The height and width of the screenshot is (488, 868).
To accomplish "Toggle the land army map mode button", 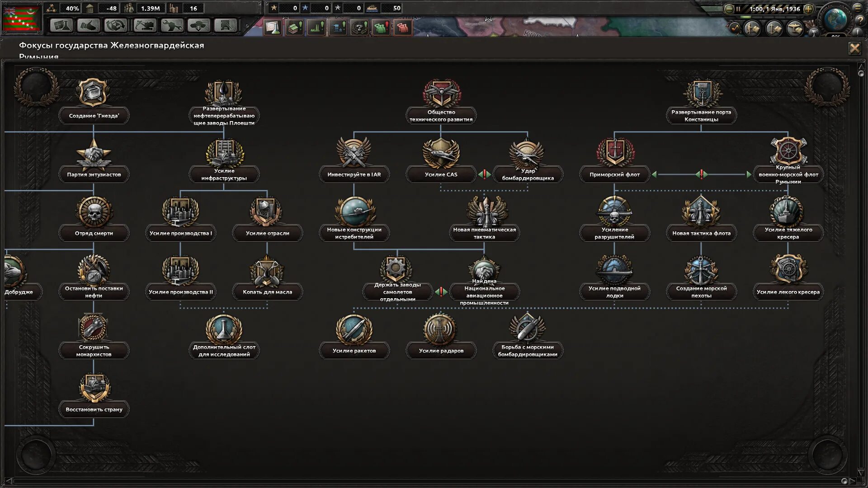I will coord(753,28).
